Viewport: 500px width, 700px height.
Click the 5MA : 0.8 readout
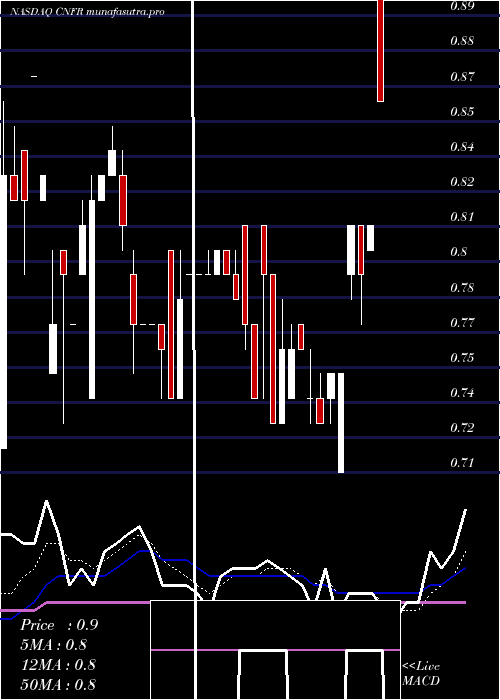[54, 645]
